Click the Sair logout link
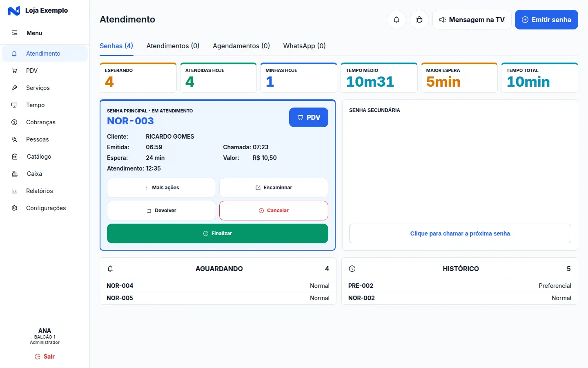This screenshot has height=368, width=588. [x=45, y=357]
